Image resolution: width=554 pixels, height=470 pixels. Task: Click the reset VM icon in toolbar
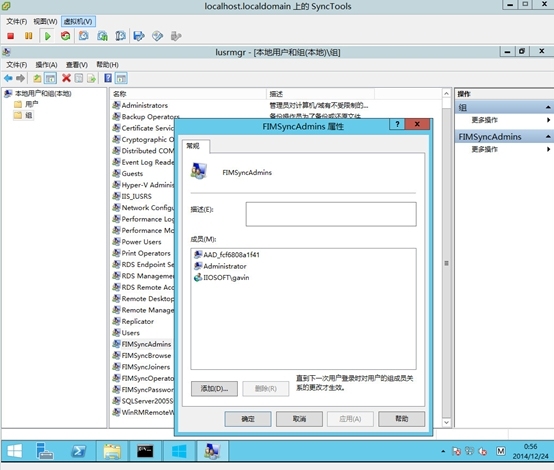pyautogui.click(x=65, y=36)
